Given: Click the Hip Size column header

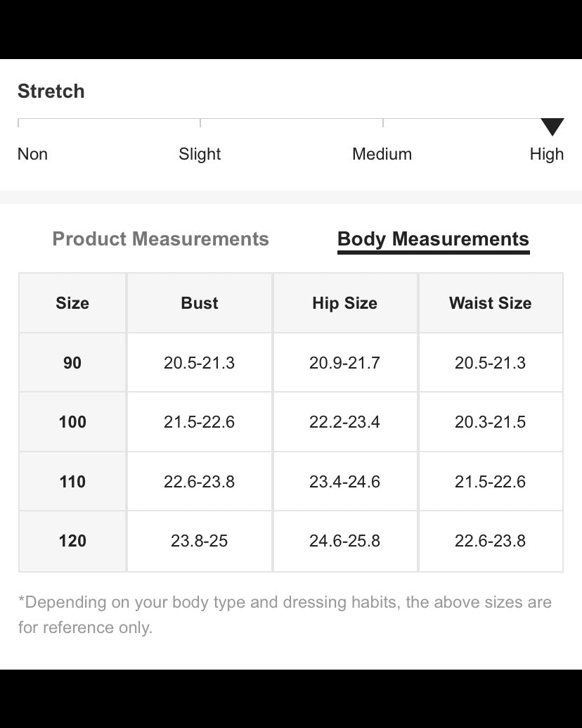Looking at the screenshot, I should point(345,303).
